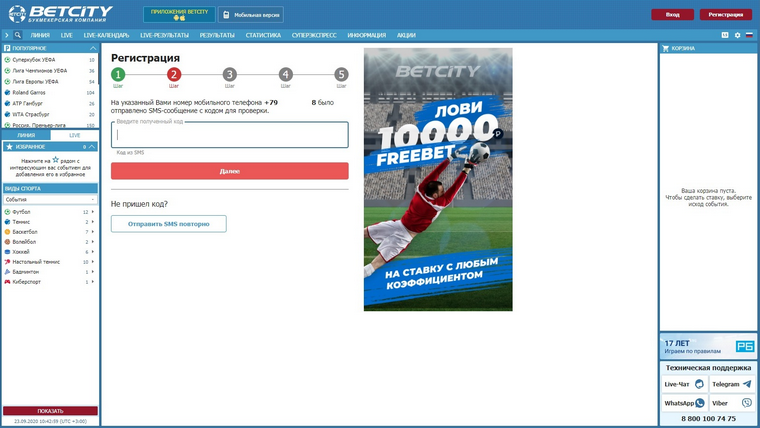760x428 pixels.
Task: Click the odds format icon beside gear
Action: [x=725, y=35]
